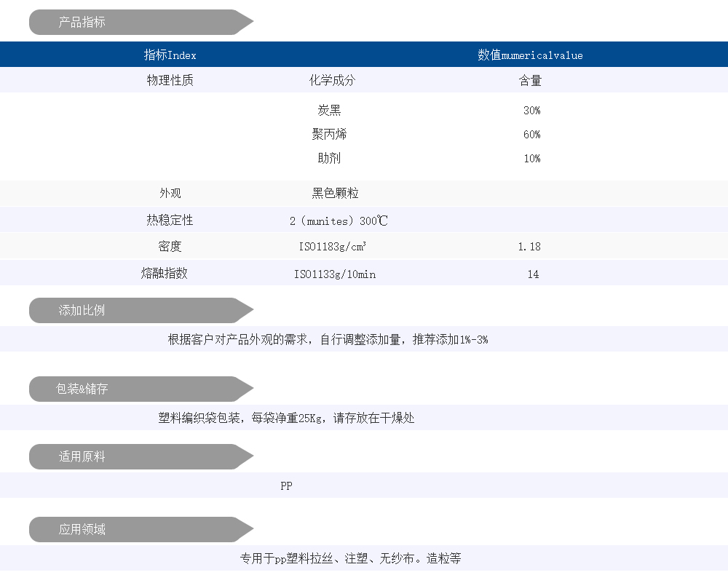
Task: Click the 化学成分 column label
Action: coord(332,81)
